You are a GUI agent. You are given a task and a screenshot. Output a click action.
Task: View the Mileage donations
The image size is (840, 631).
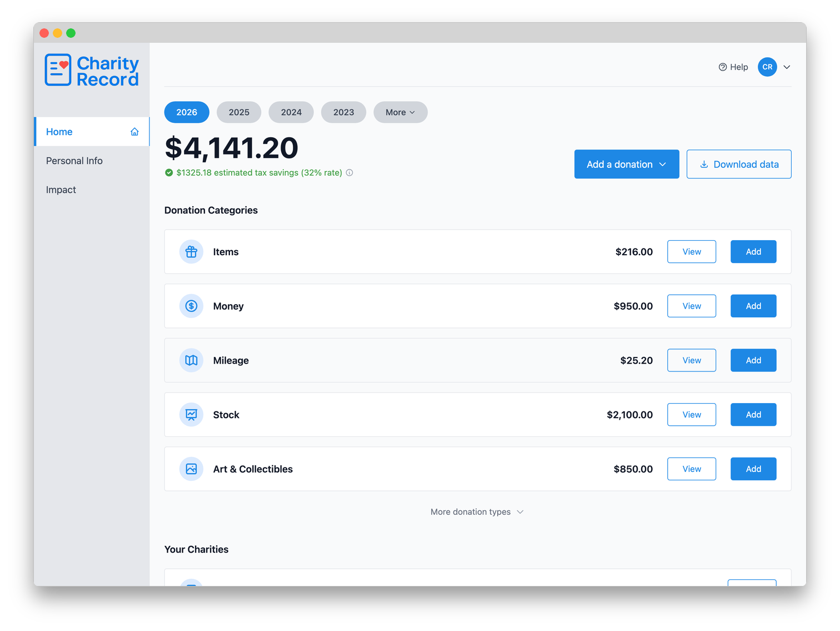tap(692, 360)
